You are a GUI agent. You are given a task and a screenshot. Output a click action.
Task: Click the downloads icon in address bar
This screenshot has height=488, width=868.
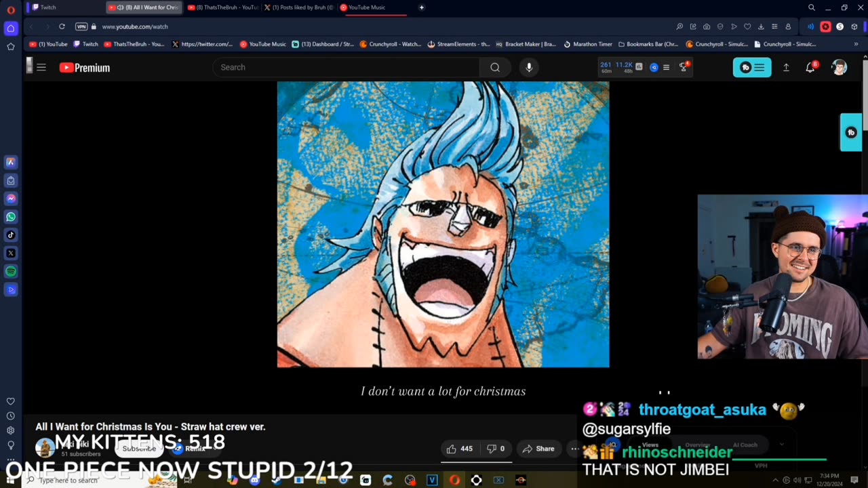coord(761,26)
